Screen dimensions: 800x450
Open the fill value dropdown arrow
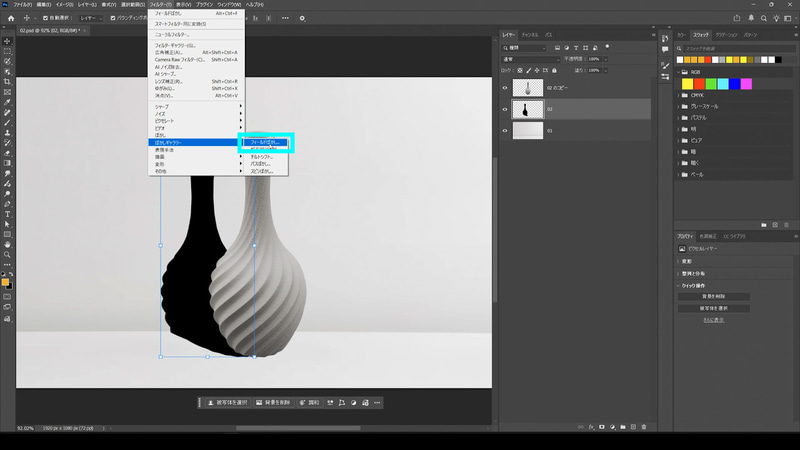point(606,70)
